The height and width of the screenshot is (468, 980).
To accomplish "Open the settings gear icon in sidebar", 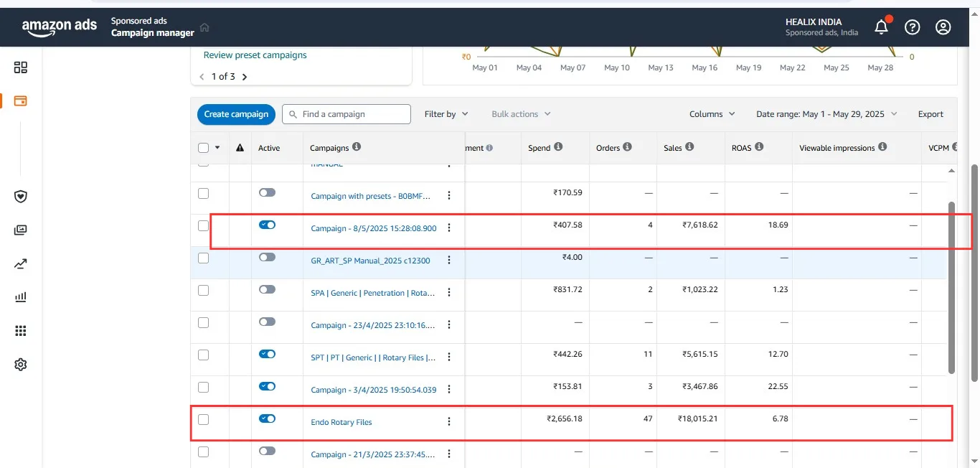I will tap(21, 365).
